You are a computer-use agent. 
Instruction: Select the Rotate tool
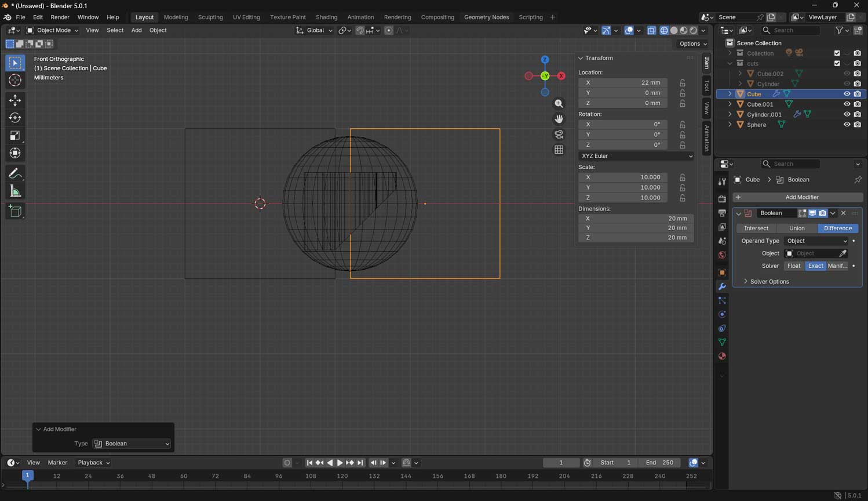(15, 118)
